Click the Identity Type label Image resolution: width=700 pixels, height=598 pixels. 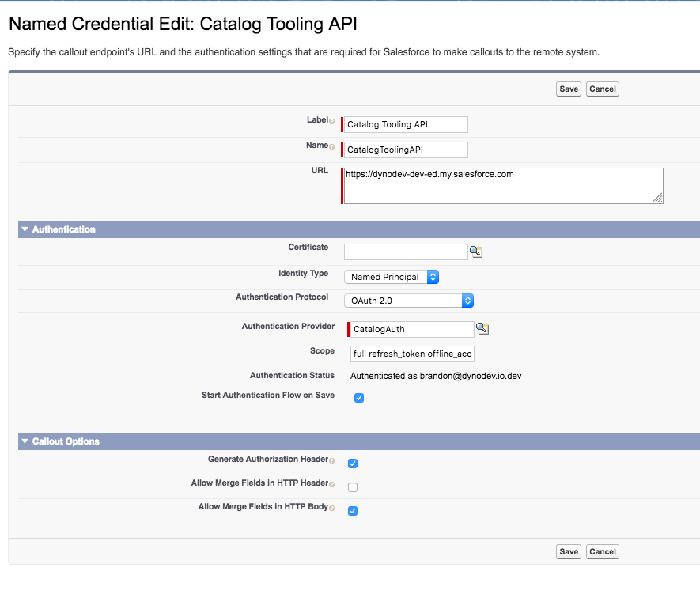[304, 274]
